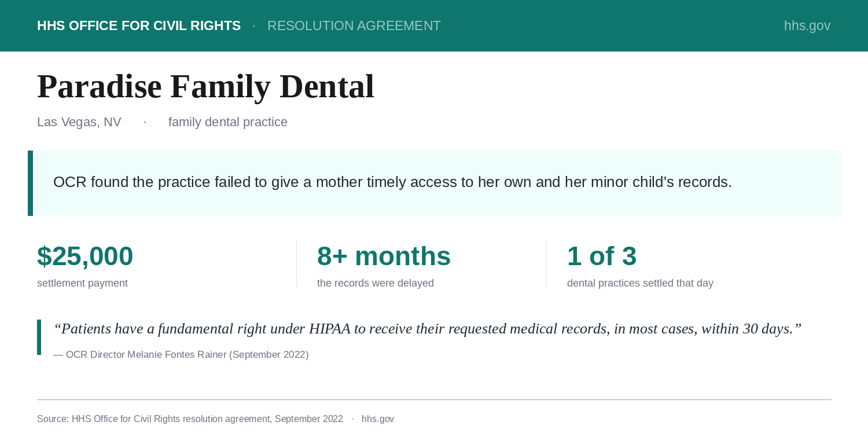Select the HIPAA 30 days quotation

[x=428, y=329]
